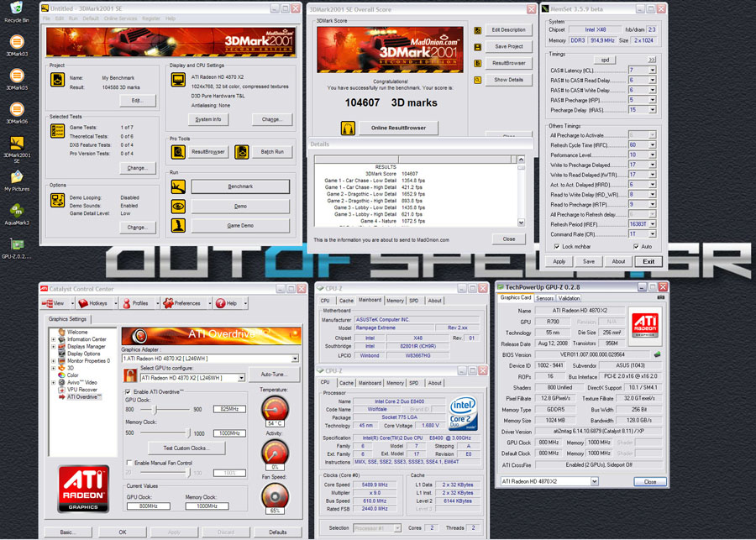
Task: Click the monitor icon in Display and CPU Settings
Action: pyautogui.click(x=178, y=80)
